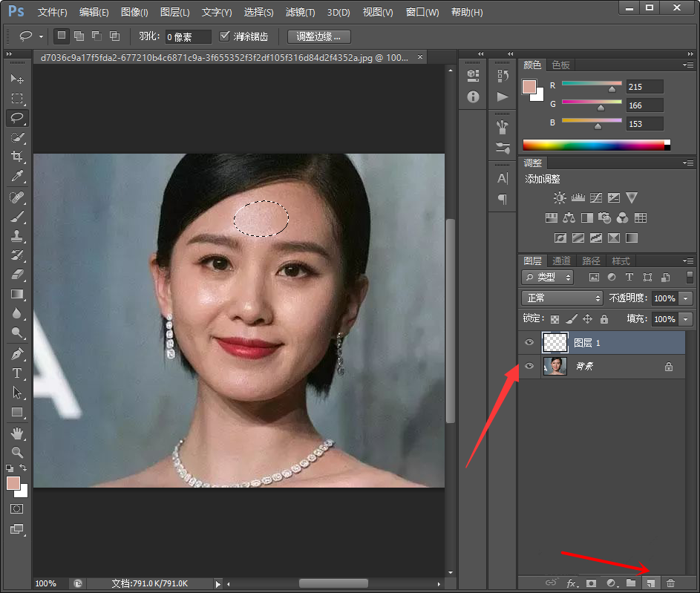Viewport: 700px width, 593px height.
Task: Expand the 不透明度 opacity dropdown arrow
Action: click(x=686, y=298)
